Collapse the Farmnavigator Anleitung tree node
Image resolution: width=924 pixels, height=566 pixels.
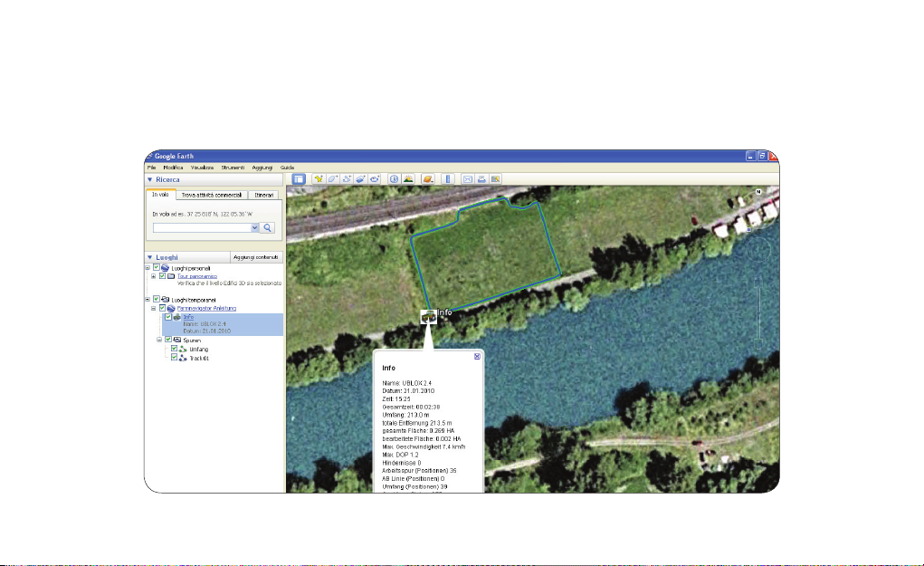click(x=154, y=308)
